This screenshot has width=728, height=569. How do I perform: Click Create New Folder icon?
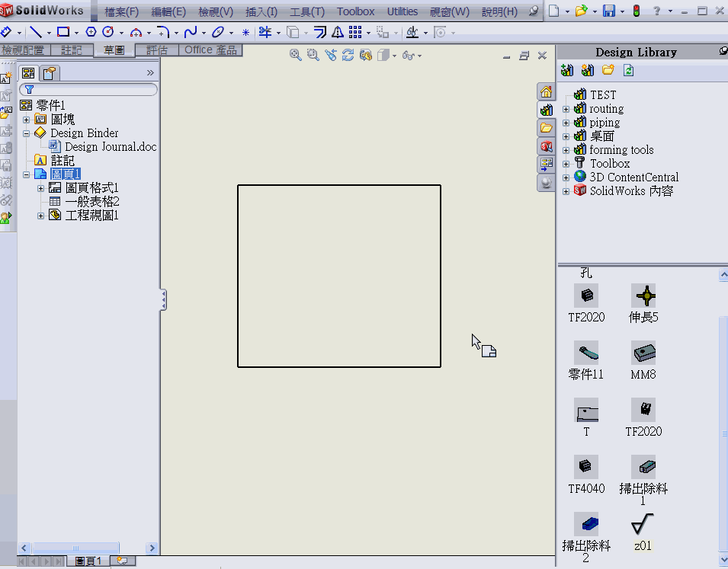pyautogui.click(x=608, y=71)
